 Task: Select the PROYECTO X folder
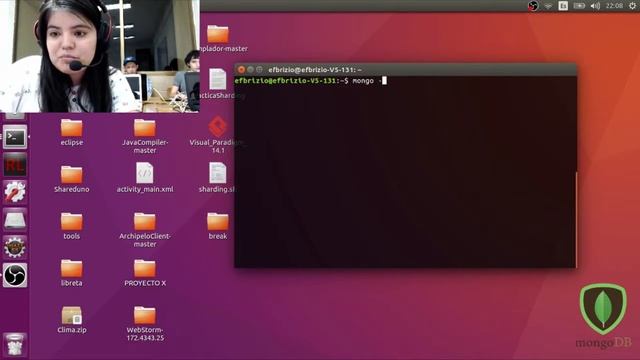[145, 273]
